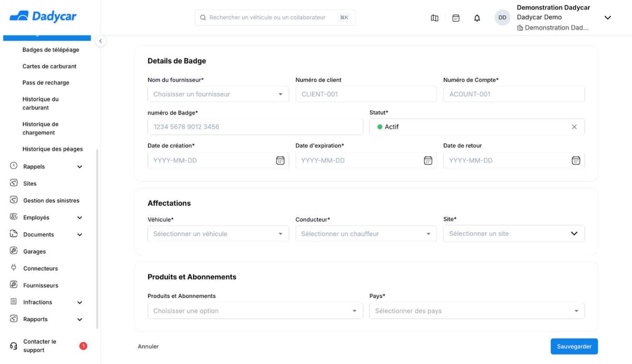Click the DD user avatar
The width and height of the screenshot is (632, 364).
point(502,17)
